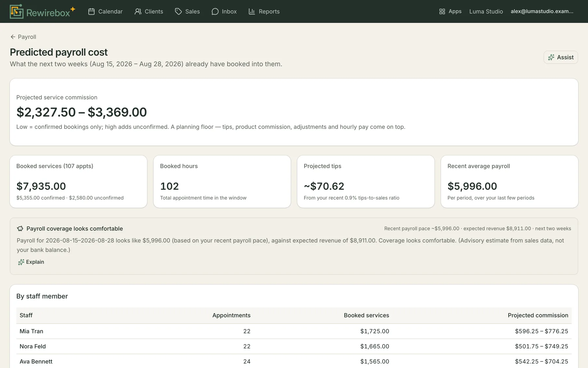Go back to Payroll
This screenshot has width=588, height=368.
tap(23, 37)
